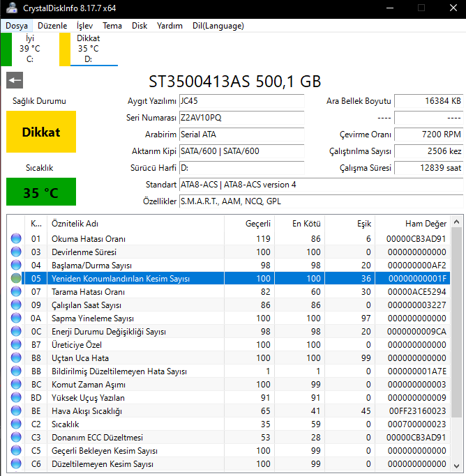Screen dimensions: 466x476
Task: Click the scrollbar down arrow in attribute list
Action: (x=456, y=466)
